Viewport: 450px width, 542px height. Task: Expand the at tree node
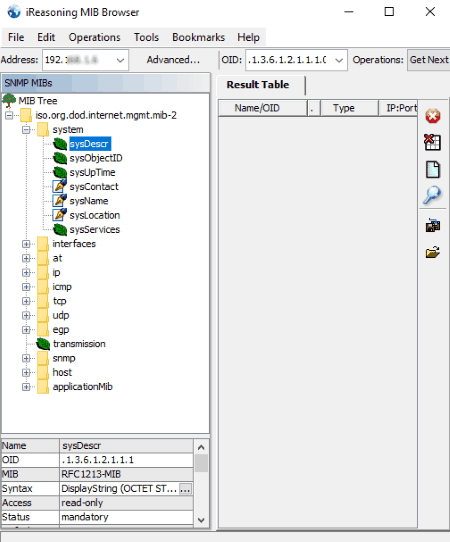coord(26,258)
